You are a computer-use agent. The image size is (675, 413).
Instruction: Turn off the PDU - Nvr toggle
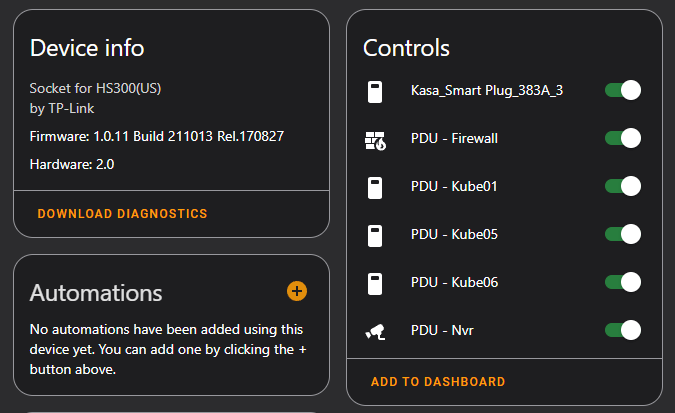(622, 330)
